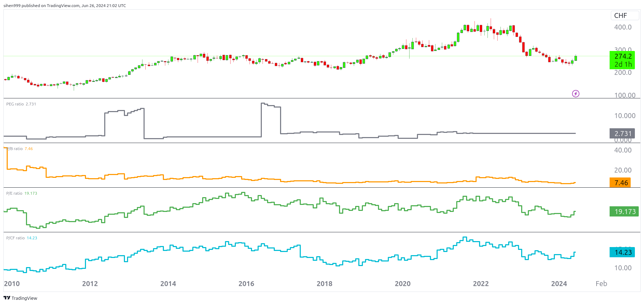644x304 pixels.
Task: Click the orange 7.46 P/B value label
Action: point(620,183)
